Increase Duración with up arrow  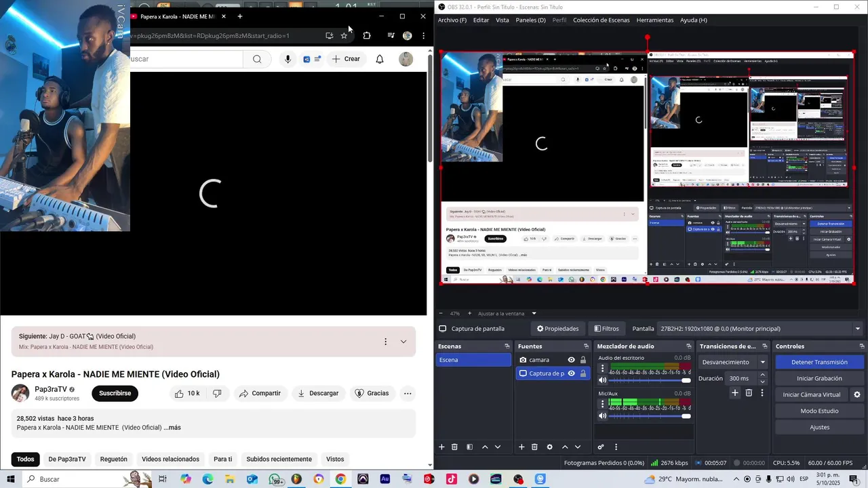[762, 375]
